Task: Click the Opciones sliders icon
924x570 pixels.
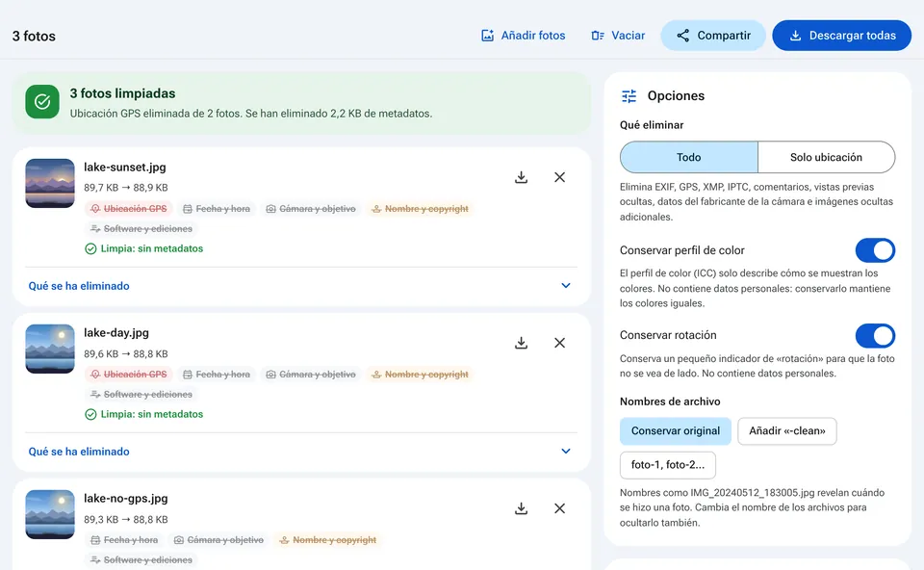Action: [629, 96]
